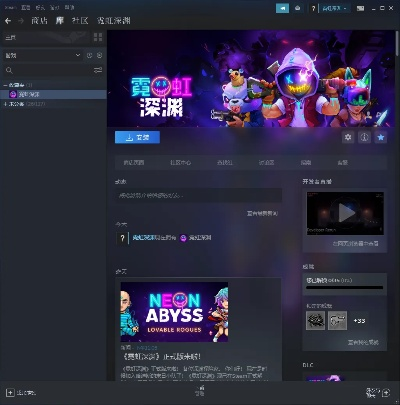The image size is (400, 405).
Task: Go back with the left arrow
Action: click(x=8, y=21)
